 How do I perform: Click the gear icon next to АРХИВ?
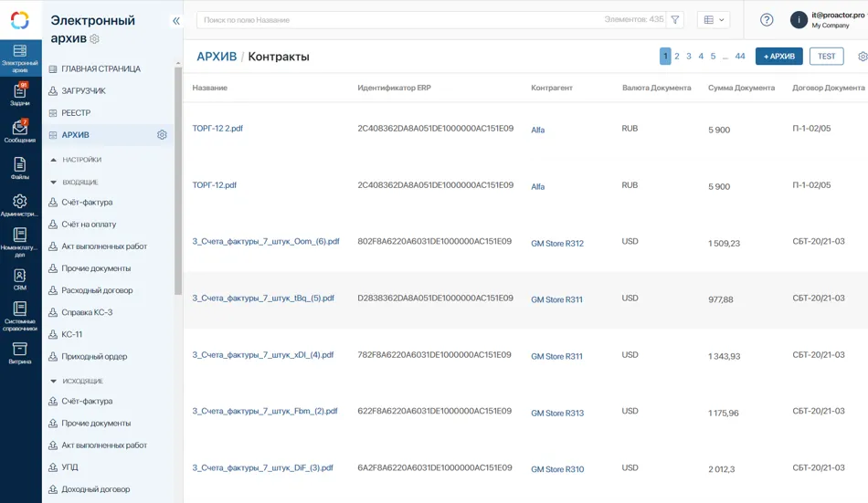point(162,135)
